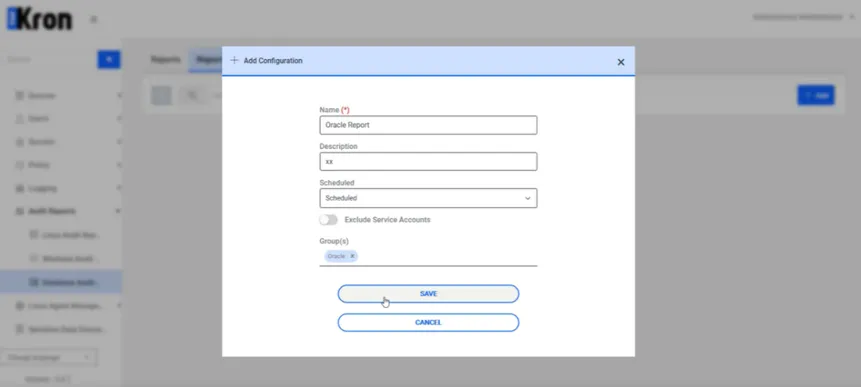Screen dimensions: 861x387
Task: Remove the Oracle group chip
Action: tap(353, 256)
